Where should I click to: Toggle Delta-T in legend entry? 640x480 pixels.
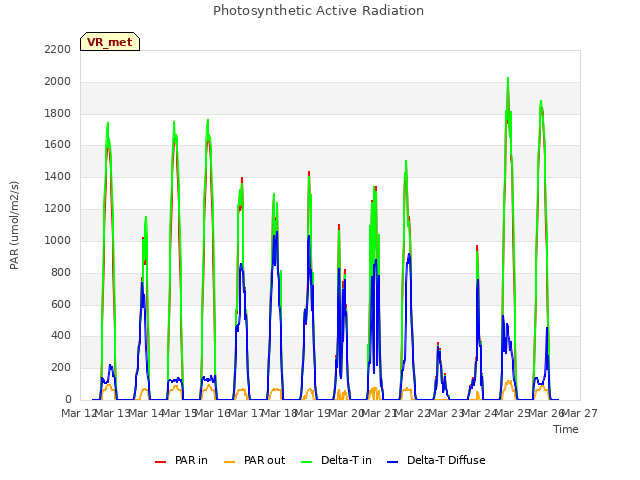(x=336, y=460)
